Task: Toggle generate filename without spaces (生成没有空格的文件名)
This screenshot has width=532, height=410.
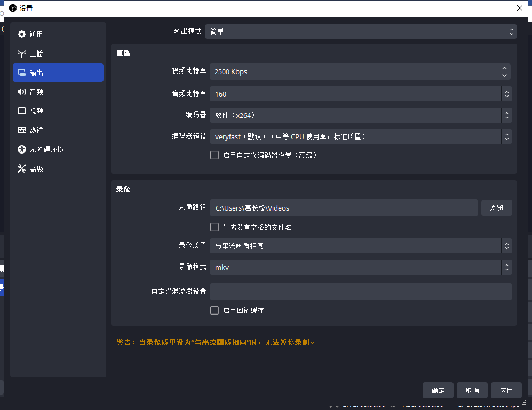Action: [x=215, y=227]
